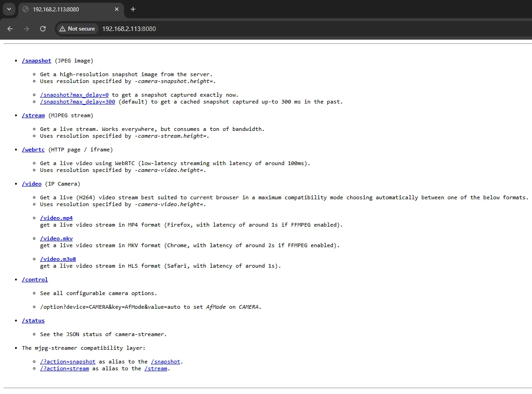Click the browser back arrow button
Viewport: 532px width, 394px height.
tap(10, 29)
